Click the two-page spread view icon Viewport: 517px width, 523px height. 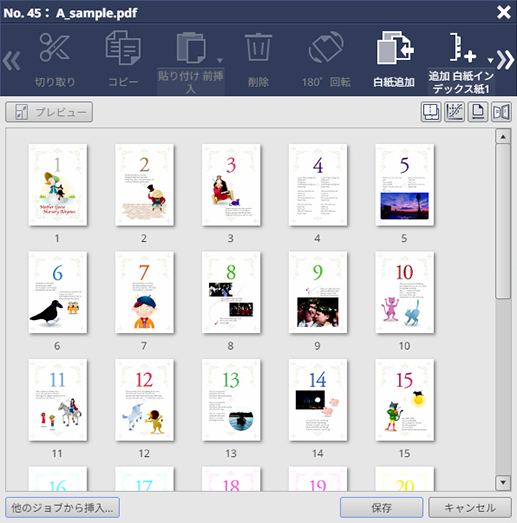[501, 112]
